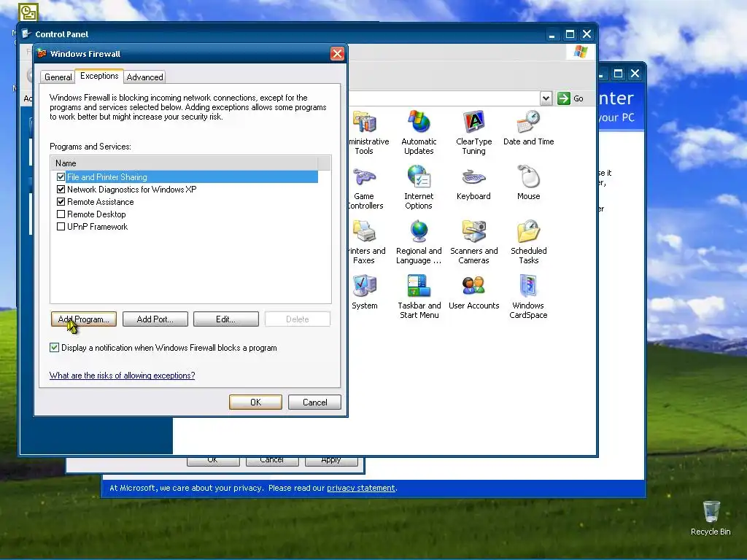Click the Go button label

578,98
